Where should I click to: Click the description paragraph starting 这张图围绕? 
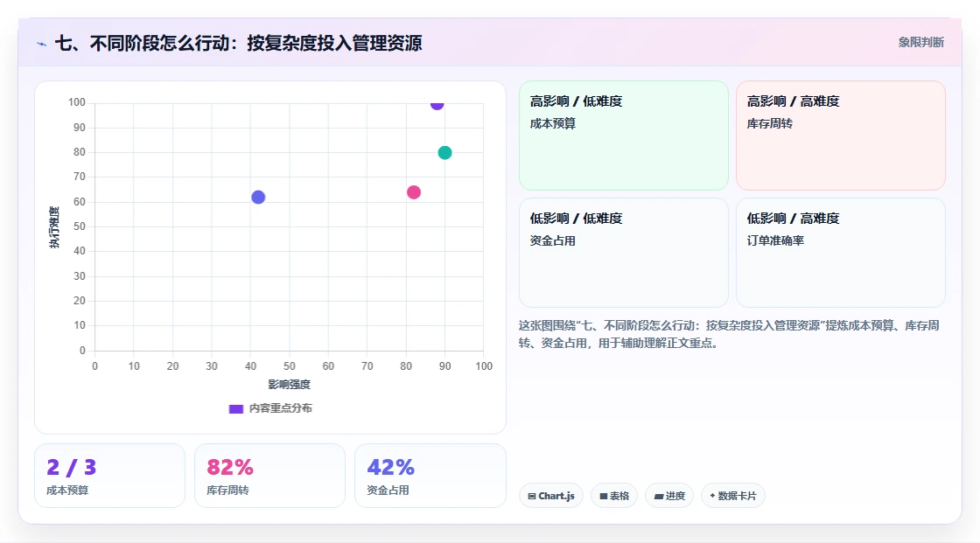729,334
